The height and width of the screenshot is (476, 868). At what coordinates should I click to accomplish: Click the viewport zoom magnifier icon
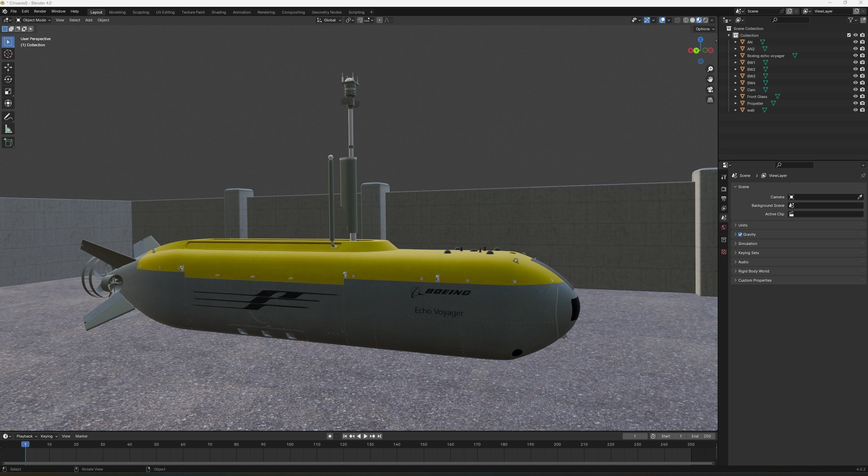(x=710, y=69)
